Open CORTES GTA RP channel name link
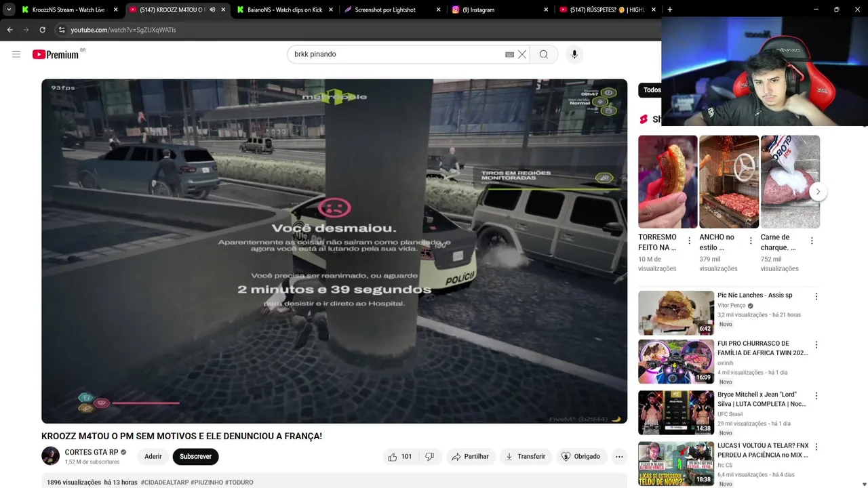 (92, 452)
